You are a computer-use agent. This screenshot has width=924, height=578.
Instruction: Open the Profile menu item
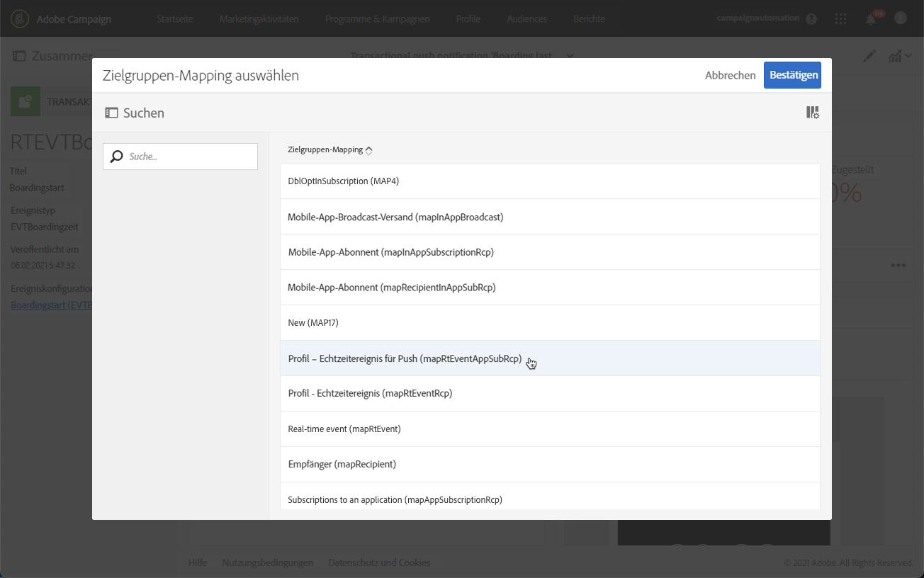468,19
